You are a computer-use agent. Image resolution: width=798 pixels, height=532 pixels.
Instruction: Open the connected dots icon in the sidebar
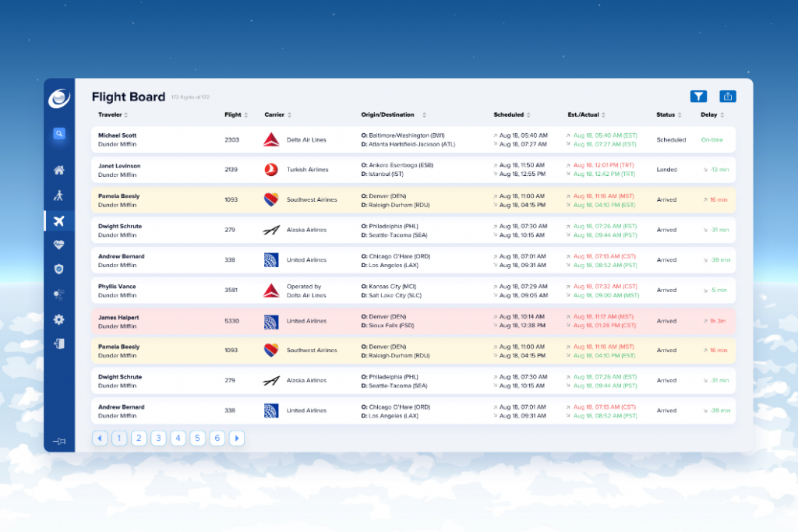[x=59, y=294]
